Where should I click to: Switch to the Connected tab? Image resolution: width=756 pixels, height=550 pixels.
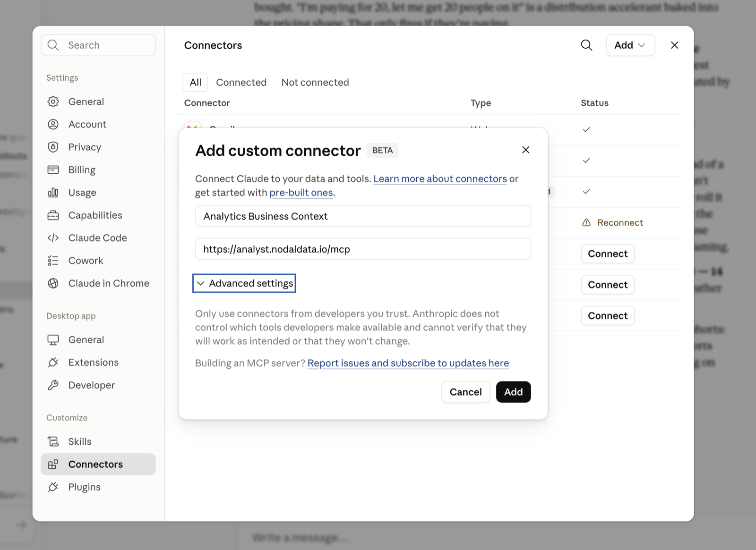(x=241, y=83)
